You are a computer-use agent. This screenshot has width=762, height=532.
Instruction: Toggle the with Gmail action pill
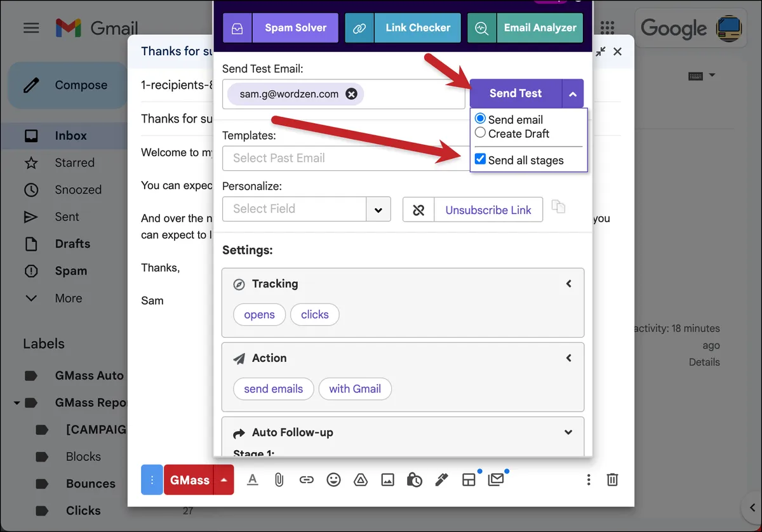click(355, 389)
